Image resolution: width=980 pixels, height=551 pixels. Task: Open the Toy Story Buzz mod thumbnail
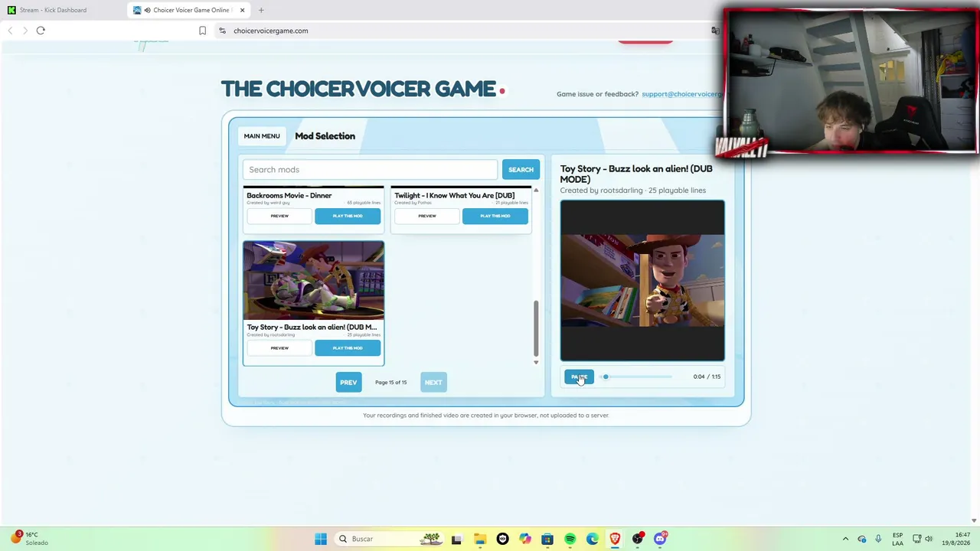pyautogui.click(x=314, y=280)
